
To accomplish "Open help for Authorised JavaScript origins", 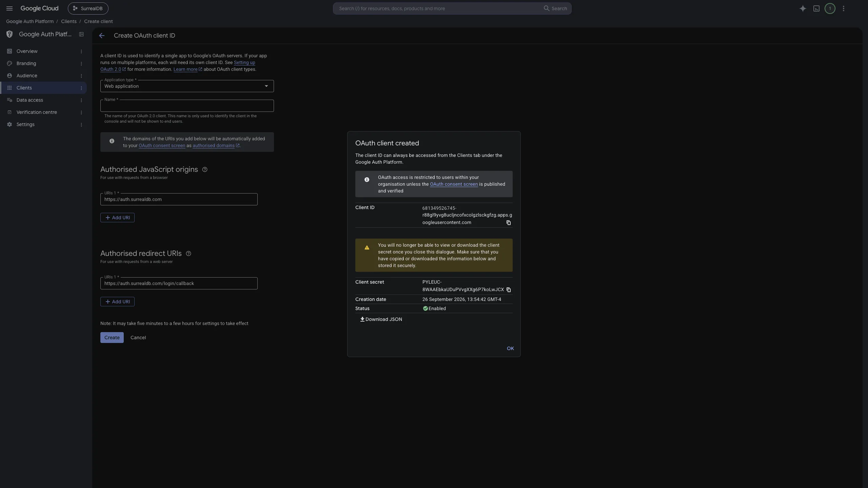I will tap(205, 169).
